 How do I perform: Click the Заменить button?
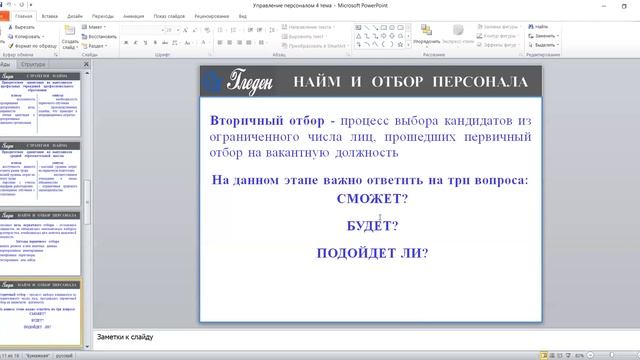click(x=543, y=36)
